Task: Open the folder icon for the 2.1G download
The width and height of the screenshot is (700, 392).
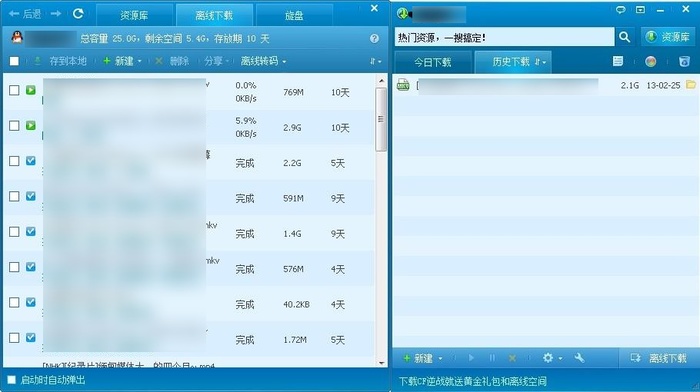Action: [691, 84]
